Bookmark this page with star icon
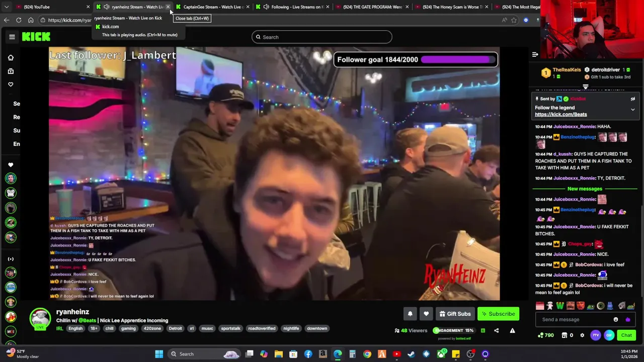Image resolution: width=644 pixels, height=362 pixels. tap(514, 20)
